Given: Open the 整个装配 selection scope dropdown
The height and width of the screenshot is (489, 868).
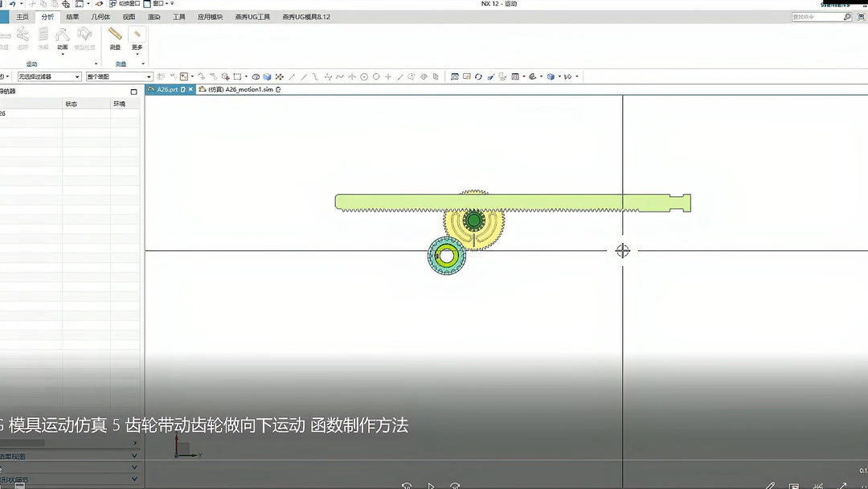Looking at the screenshot, I should [149, 76].
